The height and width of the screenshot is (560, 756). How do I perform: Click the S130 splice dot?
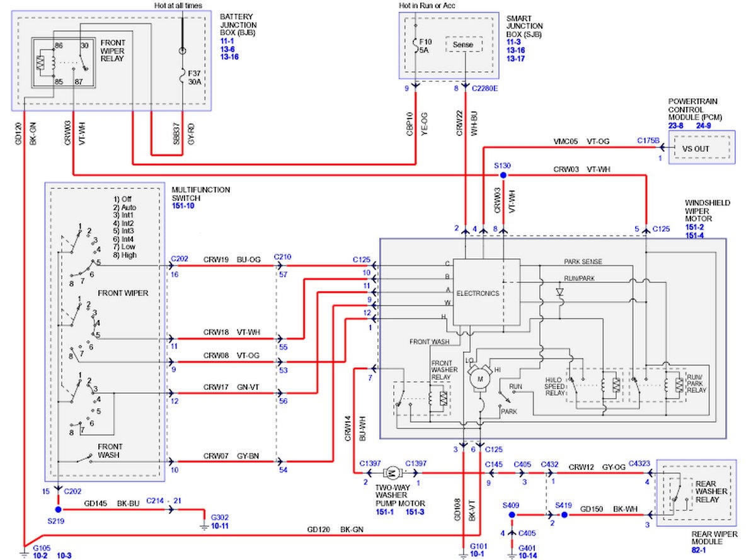pyautogui.click(x=503, y=174)
